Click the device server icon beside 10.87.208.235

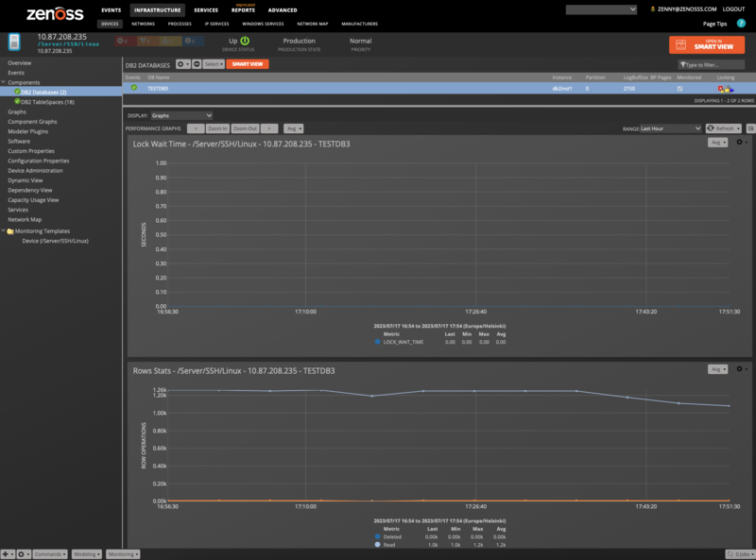click(14, 42)
